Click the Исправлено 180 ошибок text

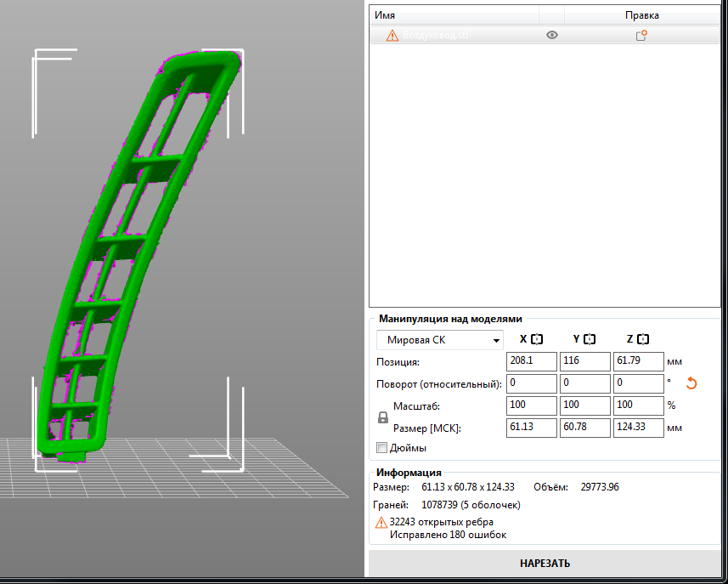(448, 535)
